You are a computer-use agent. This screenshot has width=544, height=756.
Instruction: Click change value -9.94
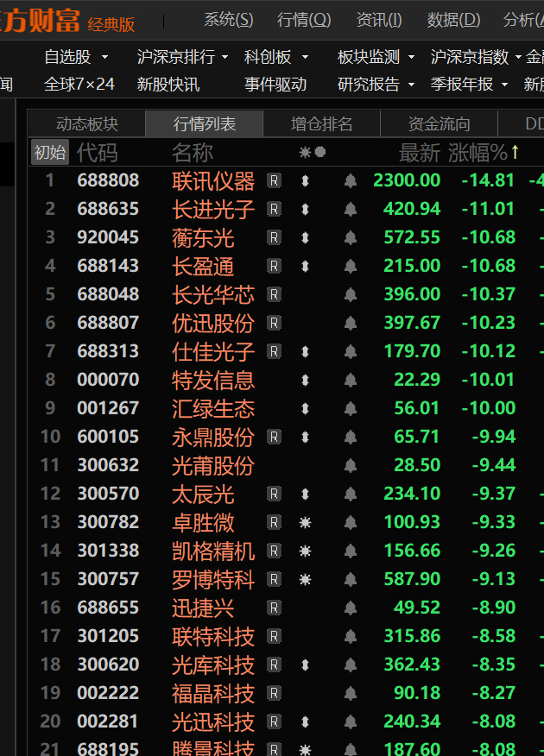tap(494, 437)
